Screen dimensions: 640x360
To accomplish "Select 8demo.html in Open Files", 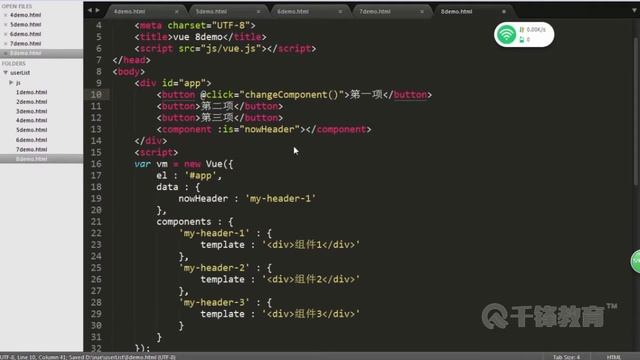I will (x=25, y=53).
